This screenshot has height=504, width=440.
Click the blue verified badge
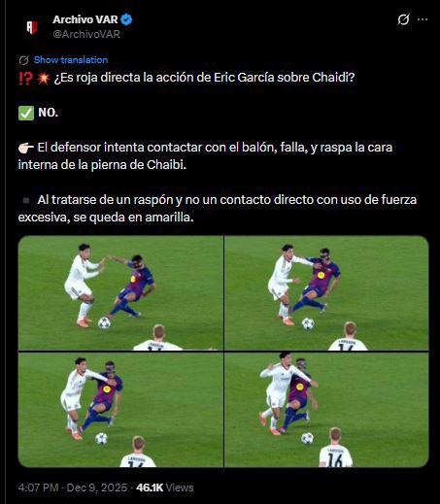[x=126, y=19]
